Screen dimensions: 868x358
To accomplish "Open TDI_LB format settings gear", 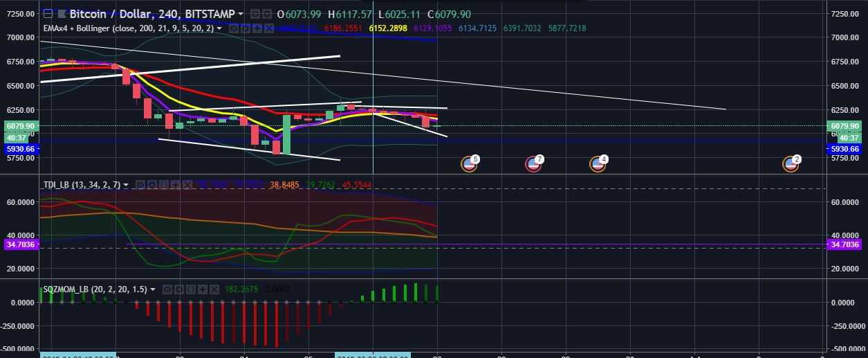I will (x=152, y=184).
